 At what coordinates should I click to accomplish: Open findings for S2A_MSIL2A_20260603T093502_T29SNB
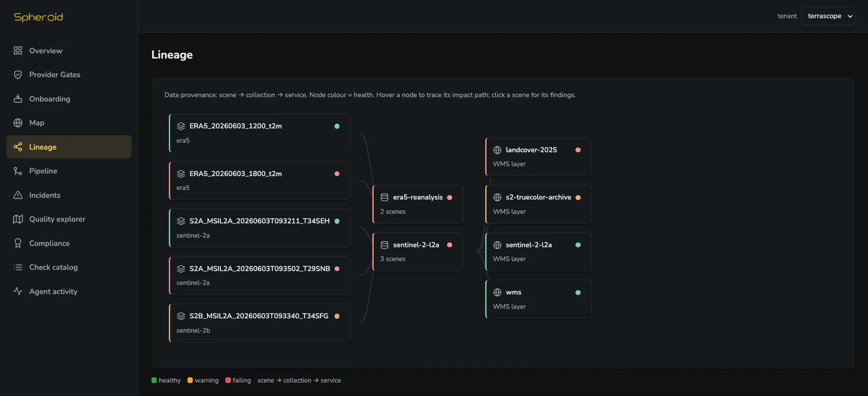(x=259, y=275)
